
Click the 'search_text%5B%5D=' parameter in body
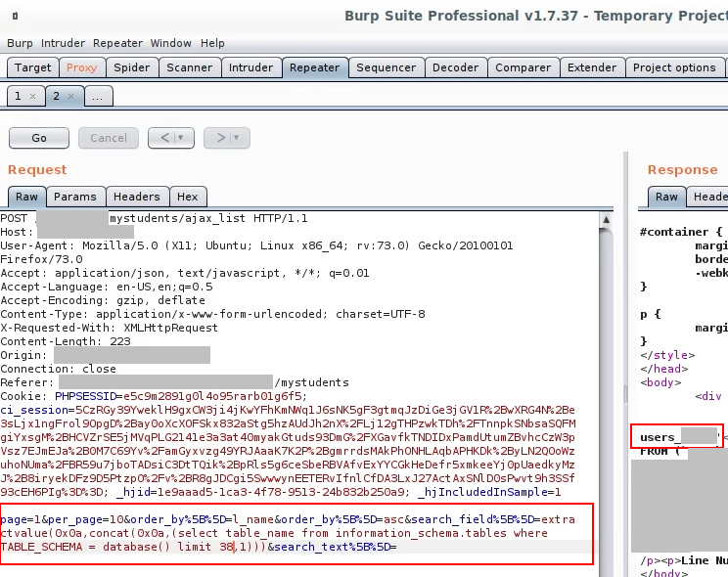point(336,547)
